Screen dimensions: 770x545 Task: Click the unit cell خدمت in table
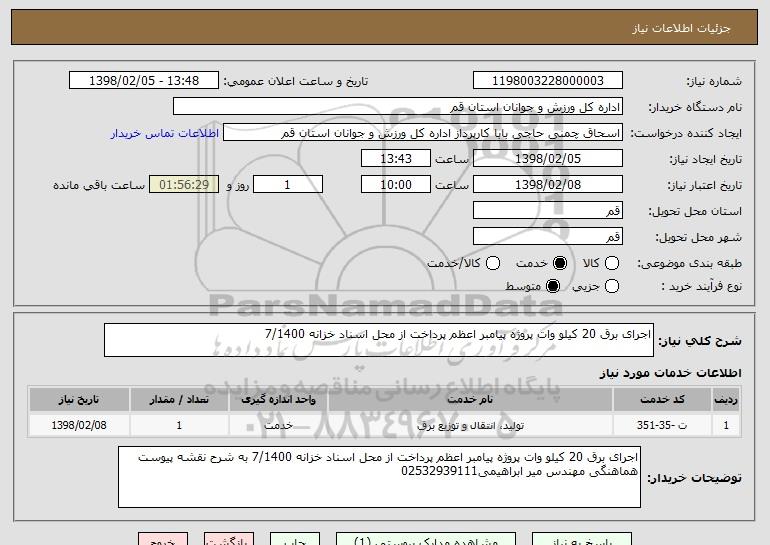[x=278, y=425]
